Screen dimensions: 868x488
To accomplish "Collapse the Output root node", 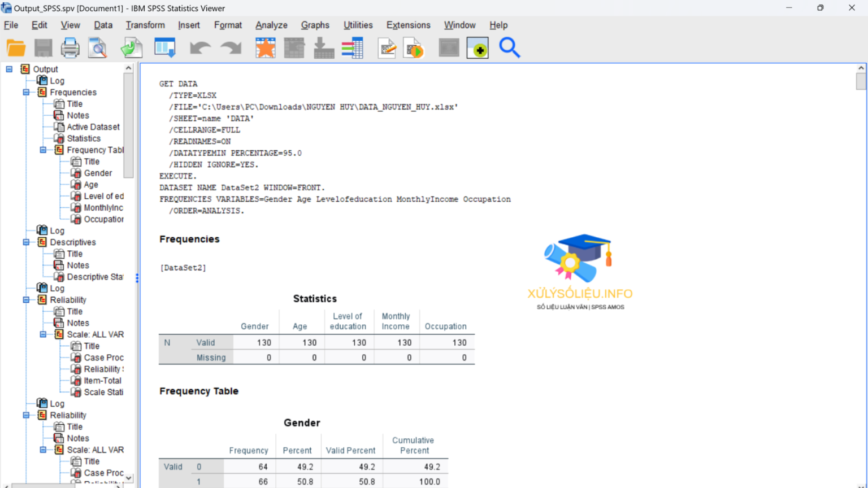I will pos(9,69).
